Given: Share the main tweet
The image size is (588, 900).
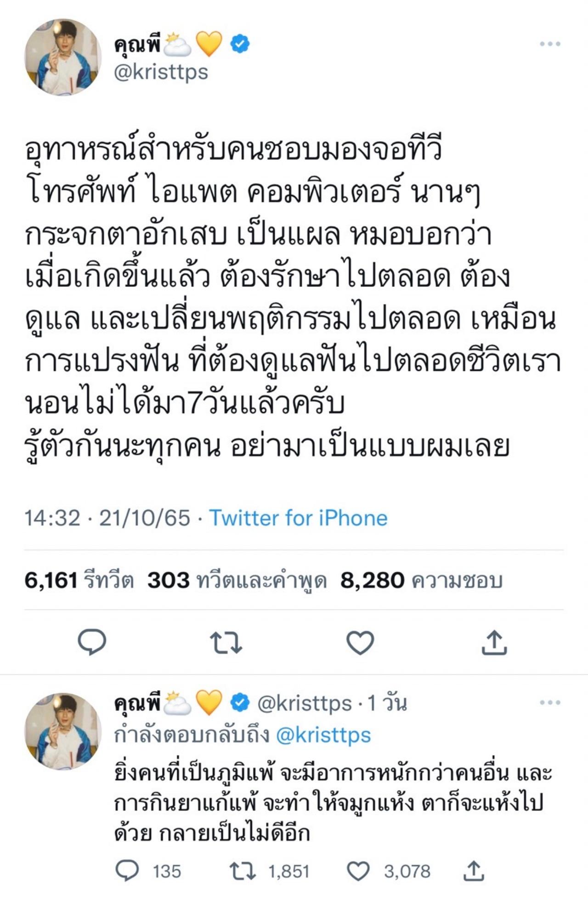Looking at the screenshot, I should point(494,642).
